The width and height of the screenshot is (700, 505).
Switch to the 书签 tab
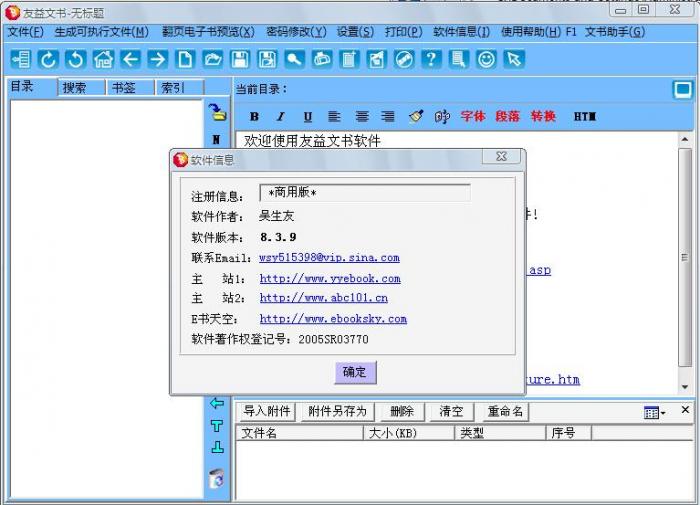pos(124,88)
